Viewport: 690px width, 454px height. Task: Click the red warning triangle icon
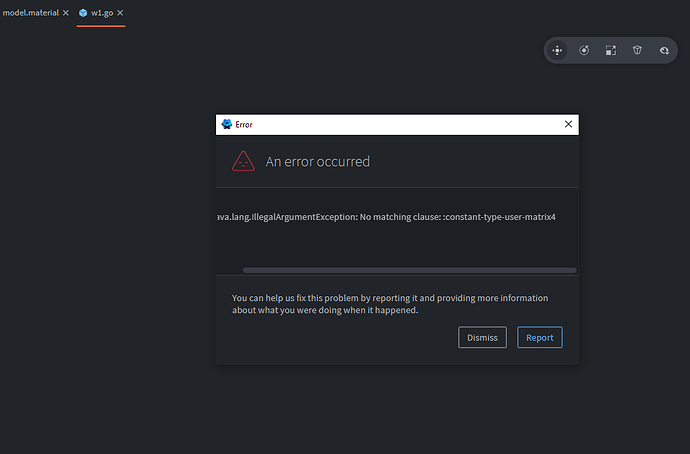coord(243,161)
